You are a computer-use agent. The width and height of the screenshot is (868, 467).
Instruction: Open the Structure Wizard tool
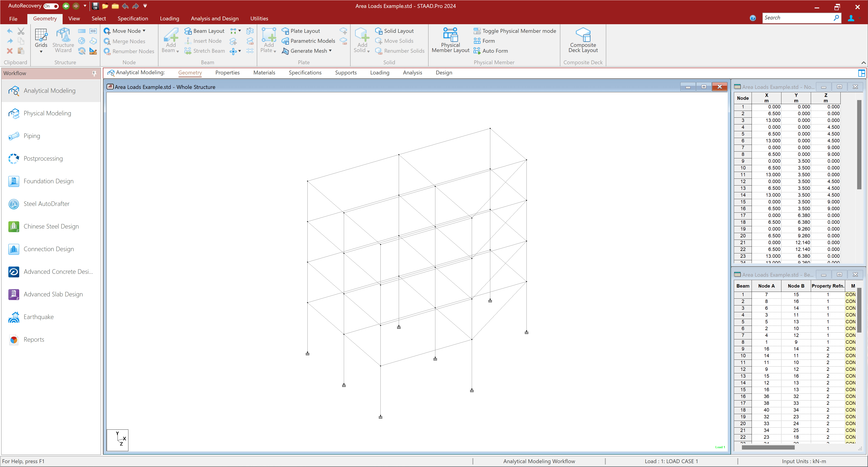tap(63, 40)
